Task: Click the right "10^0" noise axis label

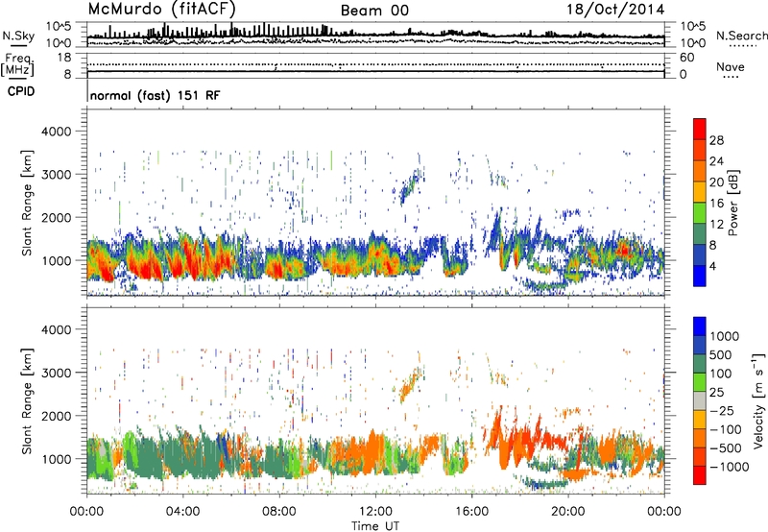Action: click(693, 43)
